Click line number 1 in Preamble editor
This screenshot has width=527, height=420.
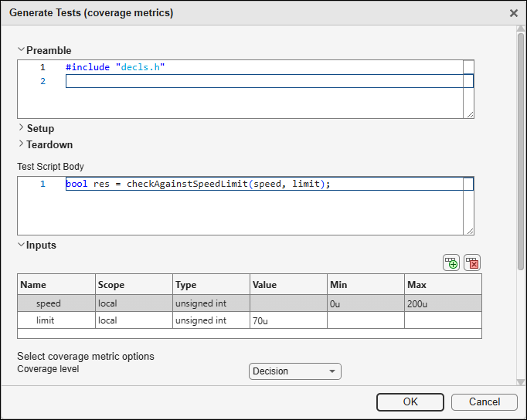point(42,67)
